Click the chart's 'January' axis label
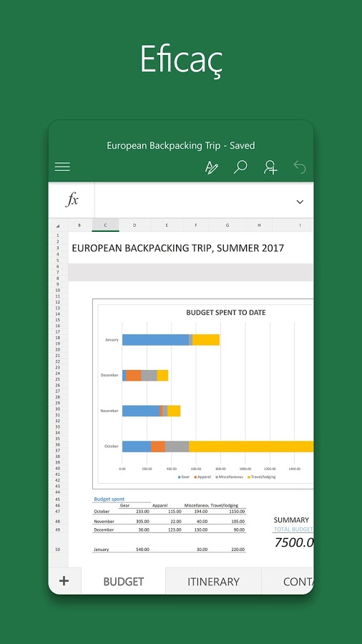This screenshot has height=644, width=362. pyautogui.click(x=112, y=340)
